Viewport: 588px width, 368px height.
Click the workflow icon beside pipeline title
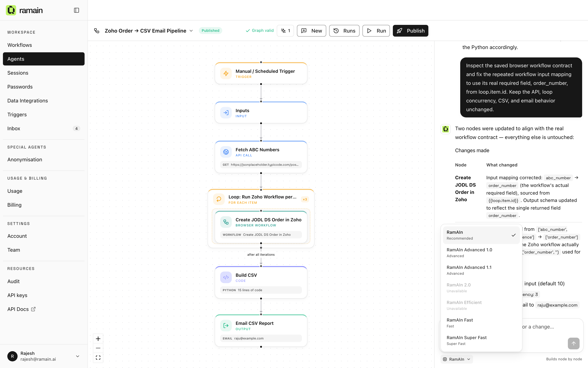coord(97,31)
